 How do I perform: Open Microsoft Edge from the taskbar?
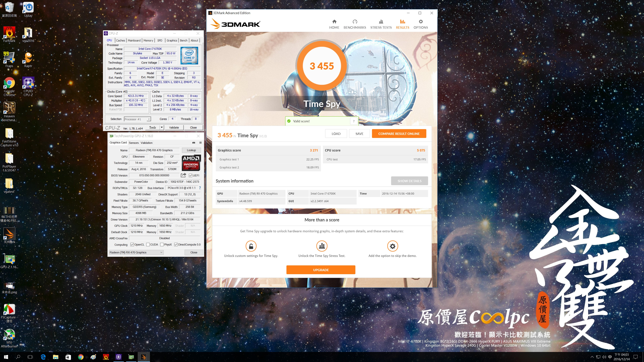[x=43, y=357]
